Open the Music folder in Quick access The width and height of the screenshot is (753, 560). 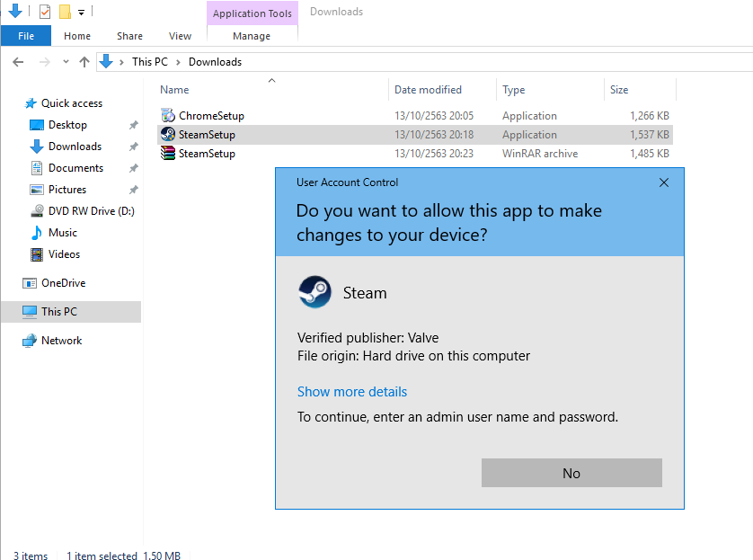[62, 233]
